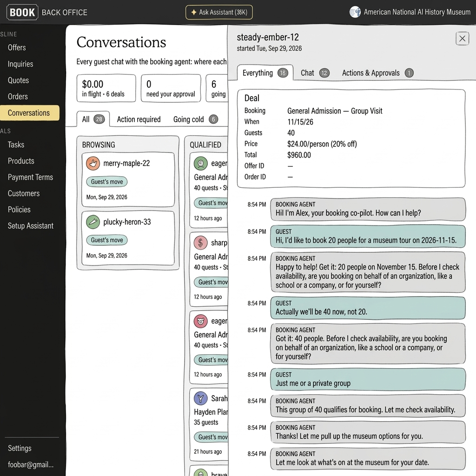This screenshot has height=476, width=476.
Task: Click the 11/15/26 date value
Action: click(300, 122)
